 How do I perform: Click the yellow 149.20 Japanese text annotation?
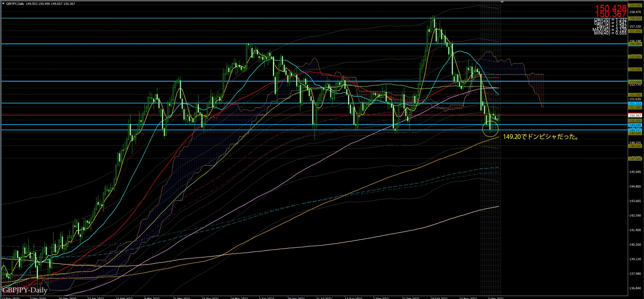tap(541, 137)
